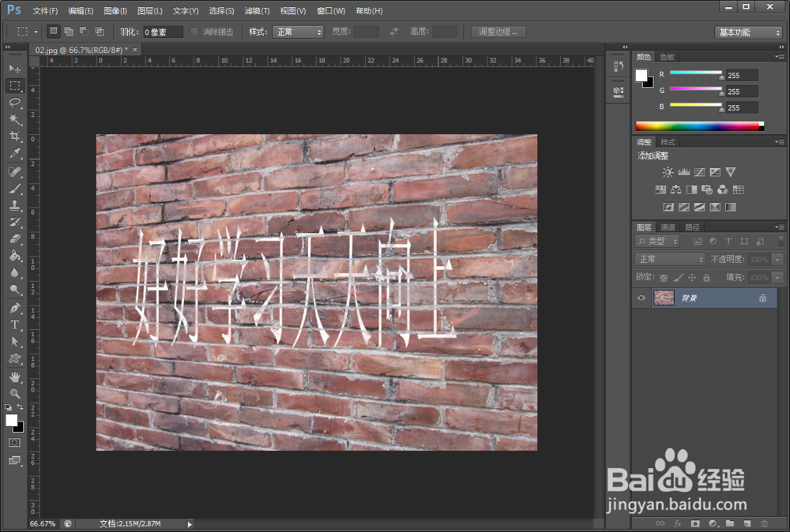Select the Custom Shape tool

click(14, 358)
